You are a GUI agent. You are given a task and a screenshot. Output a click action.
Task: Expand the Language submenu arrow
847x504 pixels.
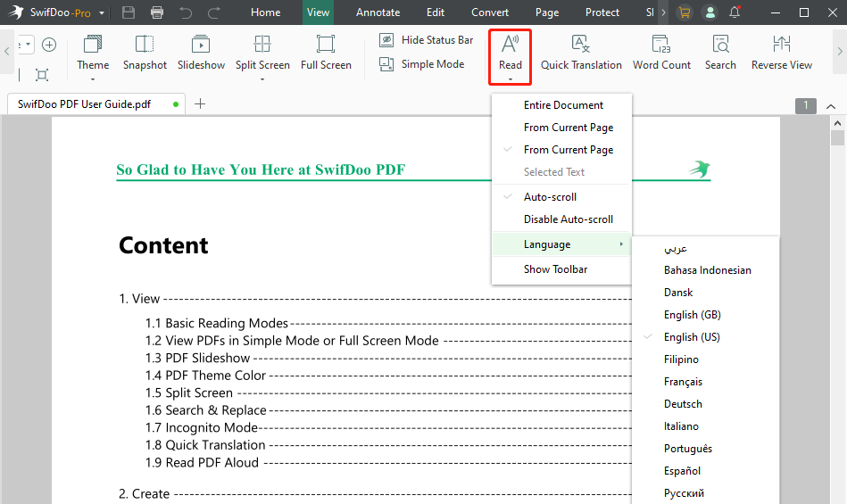tap(621, 244)
